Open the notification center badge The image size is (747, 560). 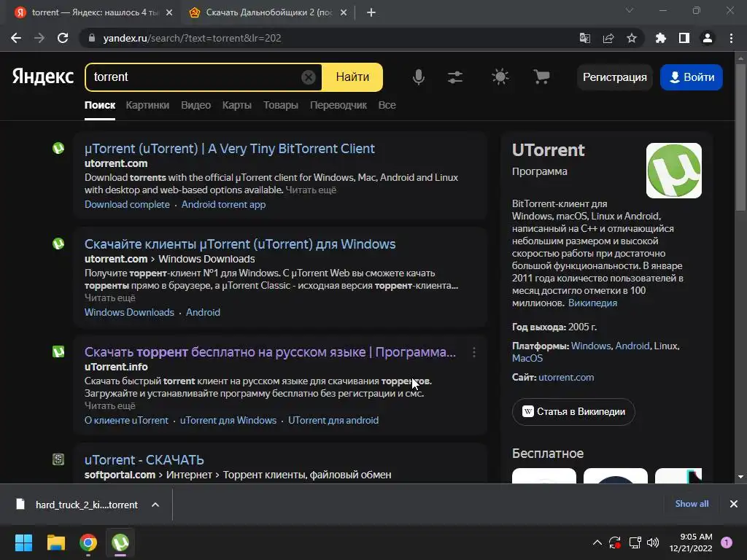(726, 542)
